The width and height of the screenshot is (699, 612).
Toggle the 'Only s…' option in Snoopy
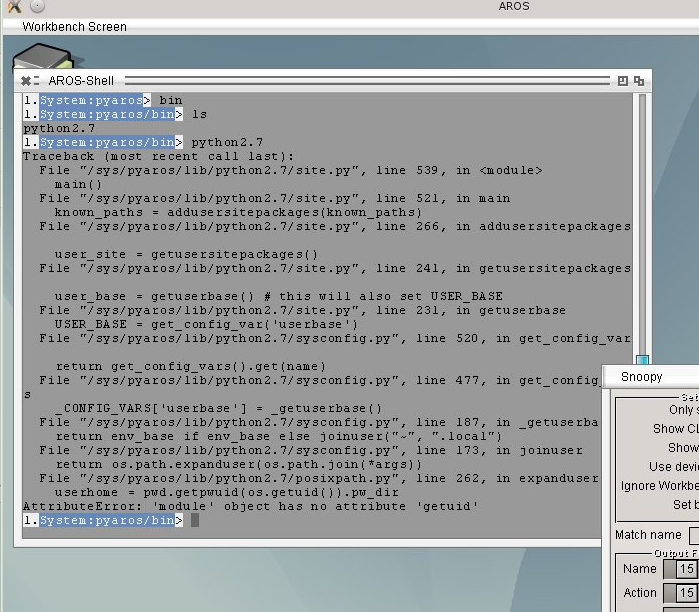click(x=683, y=410)
